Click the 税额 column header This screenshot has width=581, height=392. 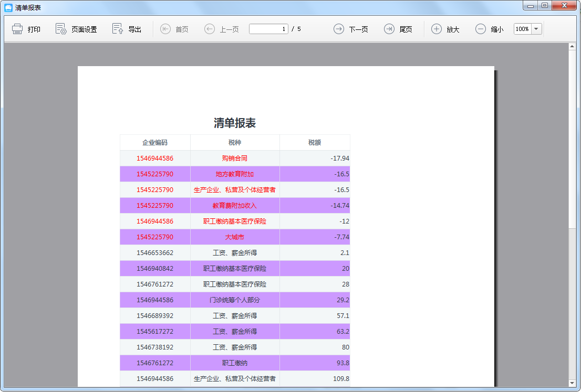coord(315,143)
